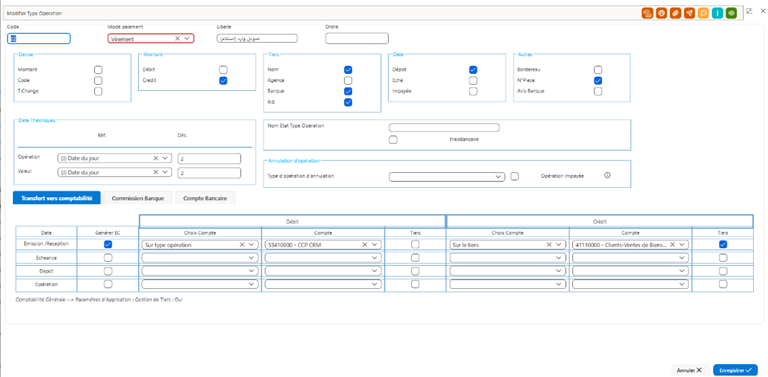Click the green eye view icon
The image size is (768, 377).
tap(732, 13)
